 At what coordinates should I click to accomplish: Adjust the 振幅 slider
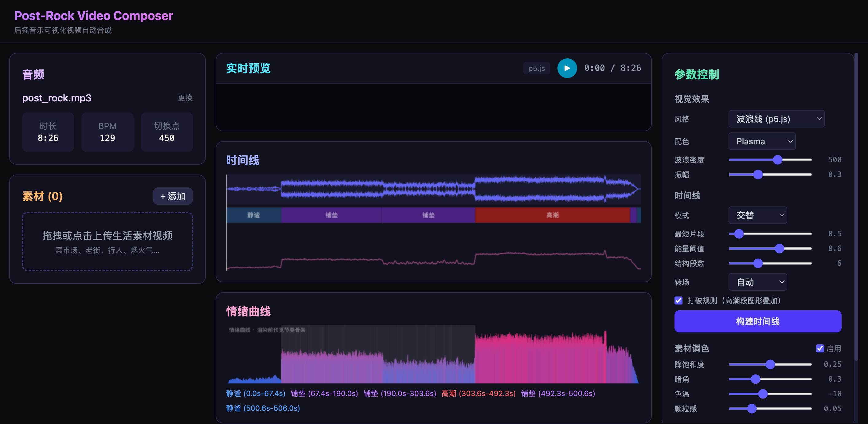(770, 174)
